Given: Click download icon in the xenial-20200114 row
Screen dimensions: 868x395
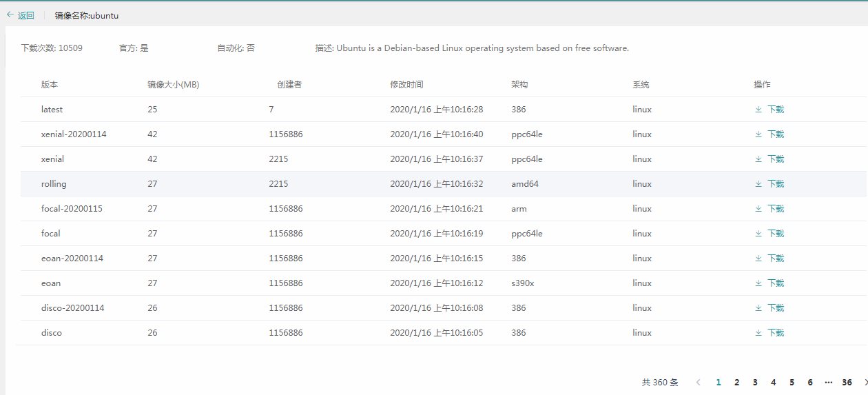Looking at the screenshot, I should pos(758,134).
